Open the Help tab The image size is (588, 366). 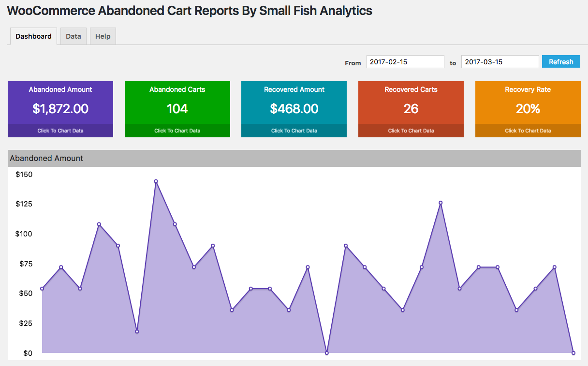(x=103, y=36)
